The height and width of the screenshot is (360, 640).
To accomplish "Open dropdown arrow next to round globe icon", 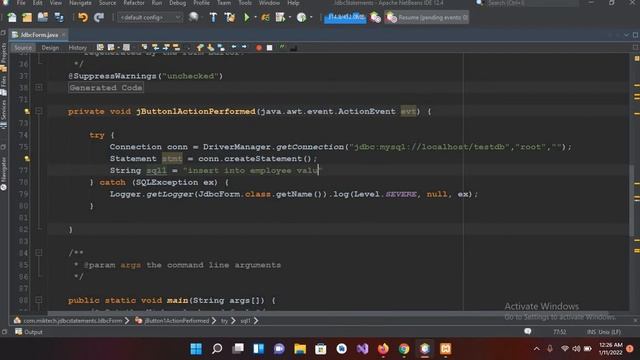I will pyautogui.click(x=311, y=18).
